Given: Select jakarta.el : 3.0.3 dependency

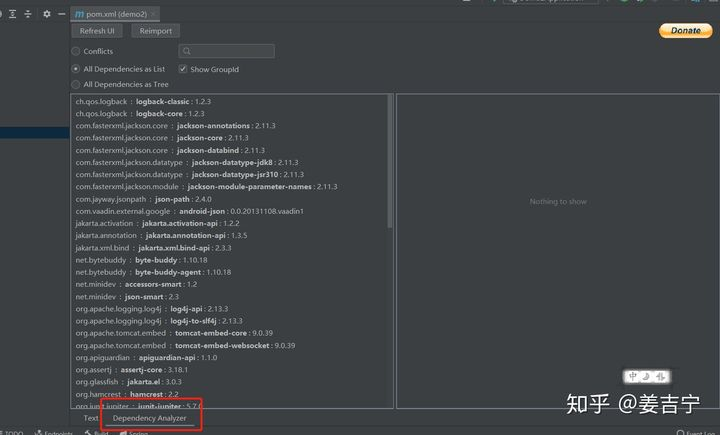Looking at the screenshot, I should point(129,382).
